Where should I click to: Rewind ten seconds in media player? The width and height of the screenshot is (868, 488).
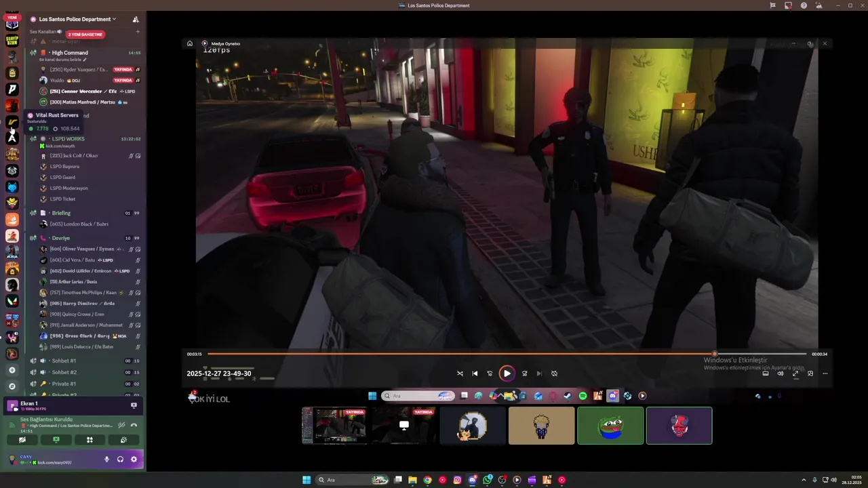click(x=490, y=373)
